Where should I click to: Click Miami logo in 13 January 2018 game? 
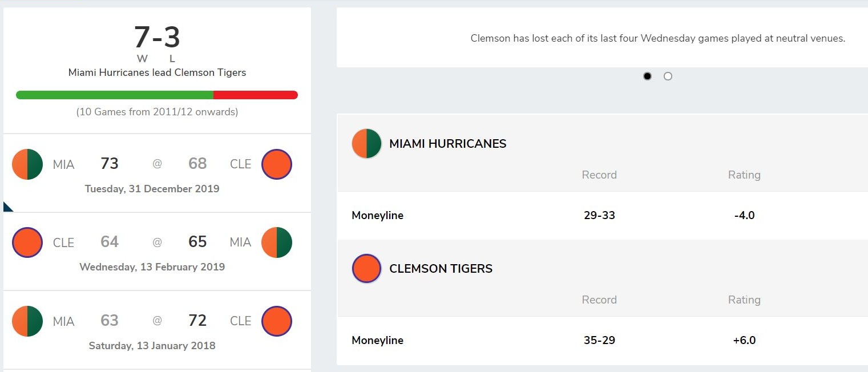tap(27, 321)
